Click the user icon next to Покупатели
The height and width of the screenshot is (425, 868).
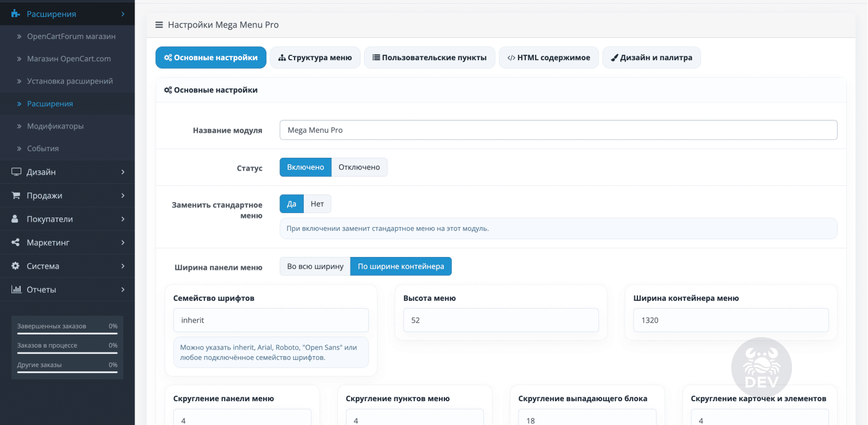click(15, 219)
